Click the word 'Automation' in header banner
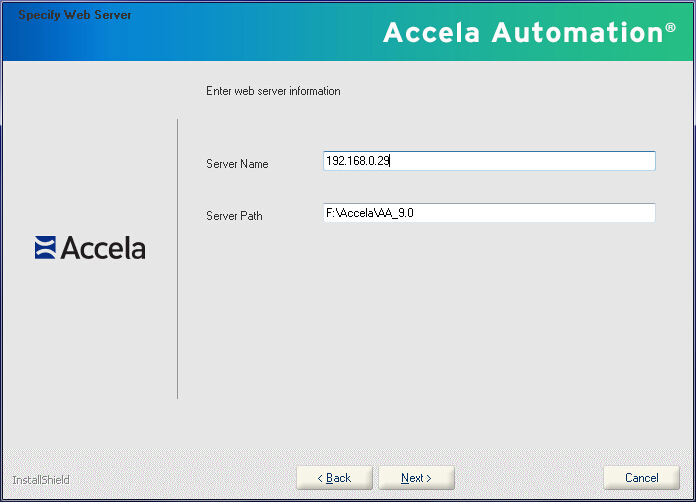 pyautogui.click(x=575, y=33)
